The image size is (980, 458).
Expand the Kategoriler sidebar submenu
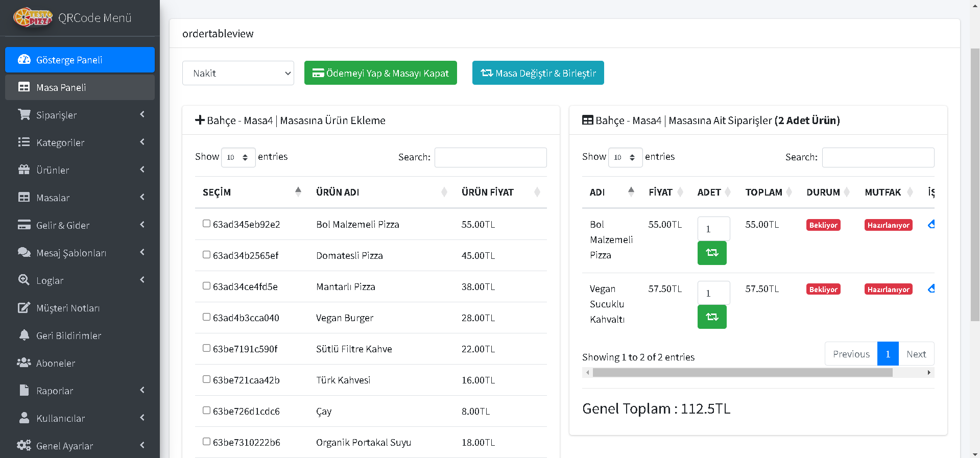(x=80, y=142)
